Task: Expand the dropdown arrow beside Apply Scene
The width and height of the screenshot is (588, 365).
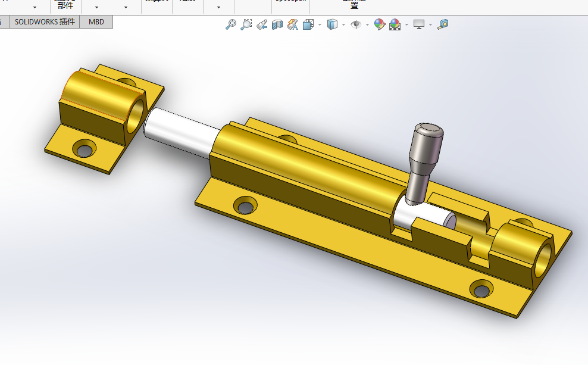Action: (x=406, y=25)
